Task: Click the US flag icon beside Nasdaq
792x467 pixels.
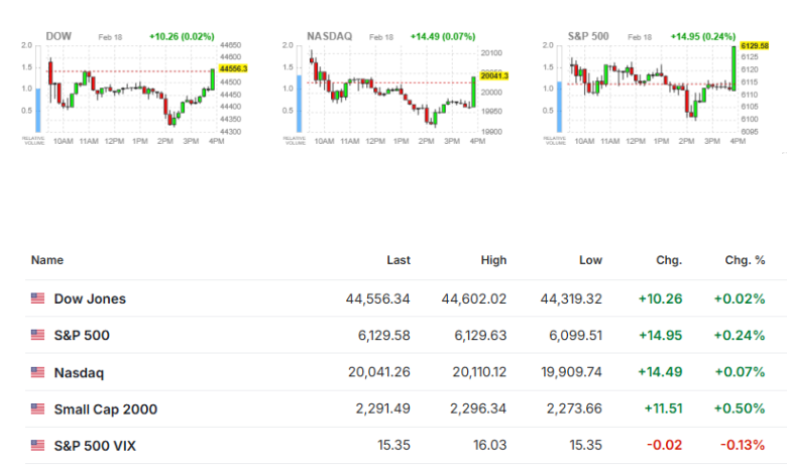Action: coord(37,372)
